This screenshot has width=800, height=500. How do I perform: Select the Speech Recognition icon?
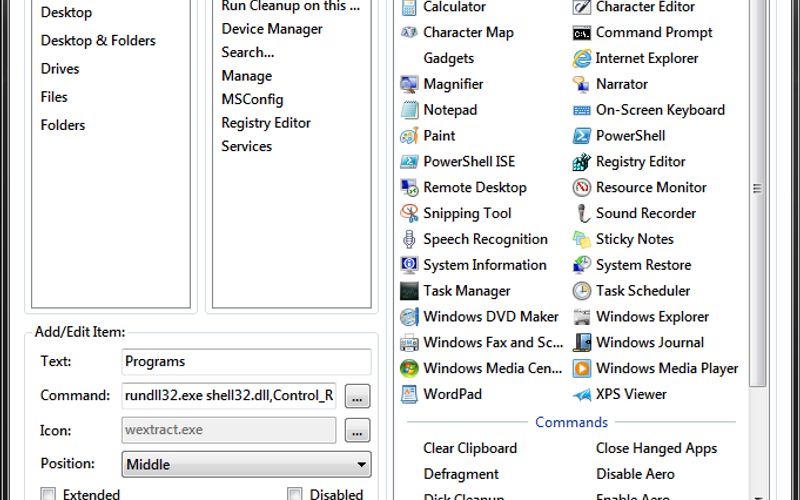tap(409, 239)
